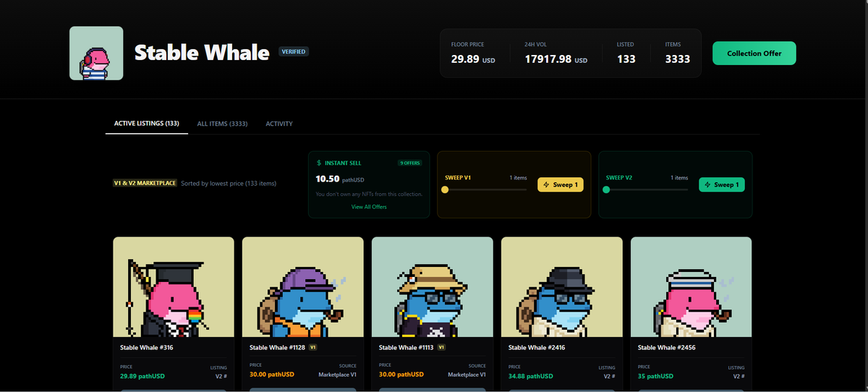Click the 35 pathUSD price
Image resolution: width=868 pixels, height=392 pixels.
(x=655, y=376)
